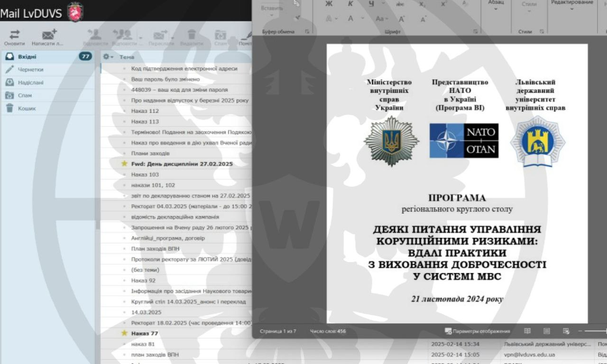The width and height of the screenshot is (607, 364).
Task: Open the message list gear options dropdown
Action: coord(108,57)
